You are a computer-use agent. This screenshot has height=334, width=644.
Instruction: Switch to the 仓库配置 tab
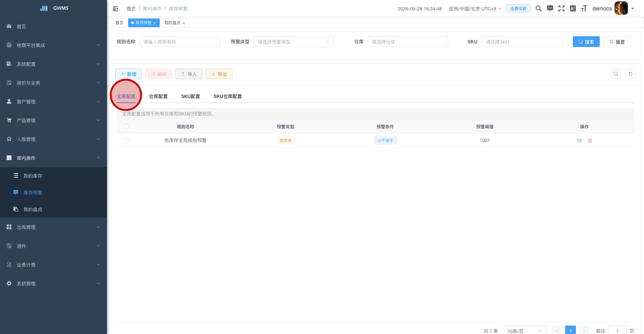point(158,96)
